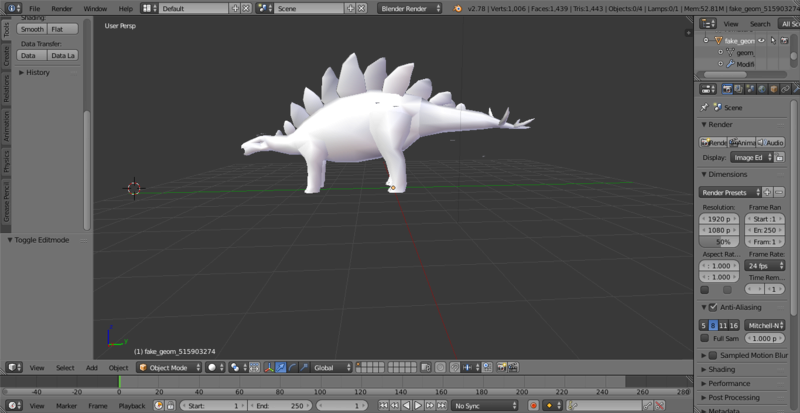Click the OpenGL render image icon
Image resolution: width=800 pixels, height=413 pixels.
[502, 368]
